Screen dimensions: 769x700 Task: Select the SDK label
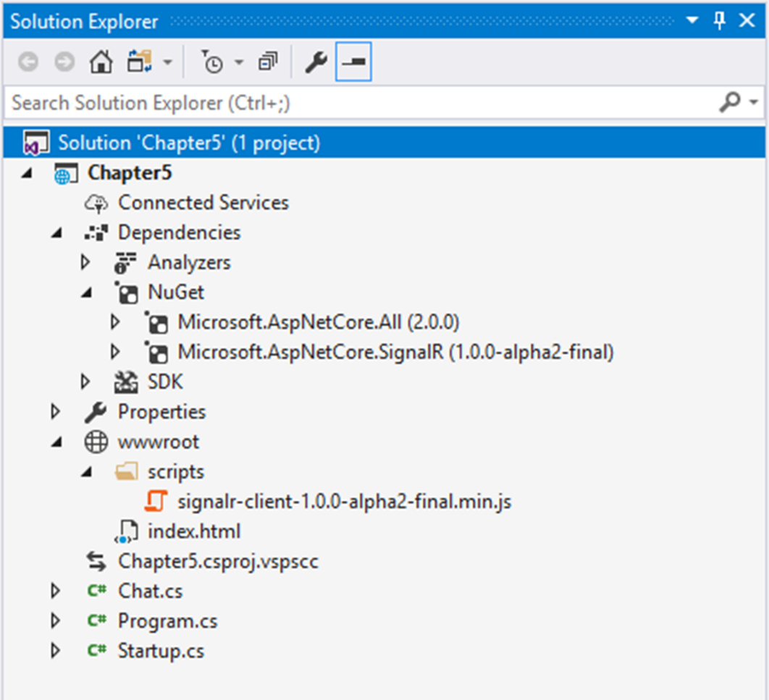coord(165,382)
